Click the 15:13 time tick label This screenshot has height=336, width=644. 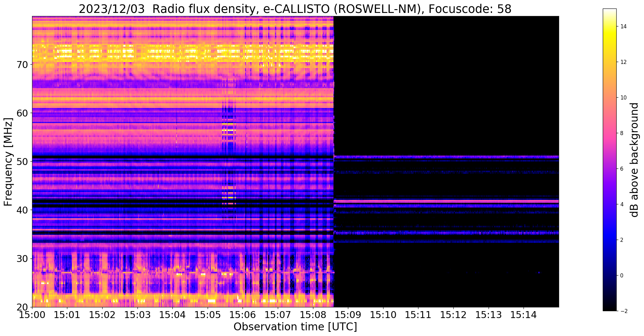point(489,315)
